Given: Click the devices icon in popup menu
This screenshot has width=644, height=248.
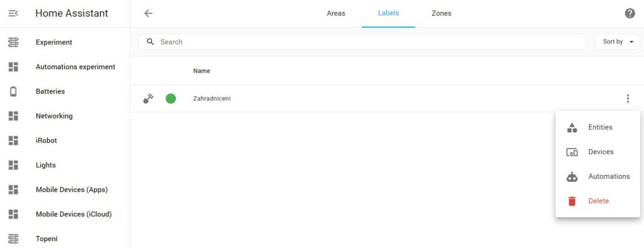Looking at the screenshot, I should click(x=572, y=152).
